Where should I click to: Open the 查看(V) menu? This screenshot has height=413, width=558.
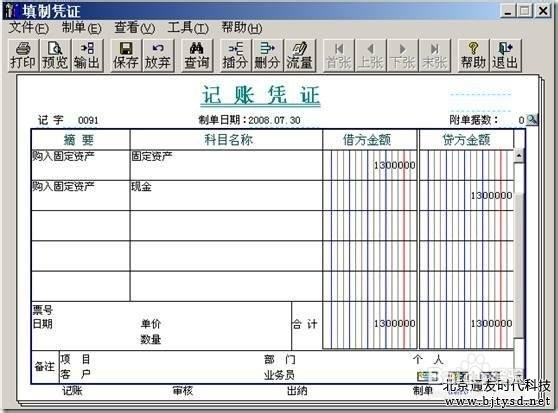tap(135, 27)
